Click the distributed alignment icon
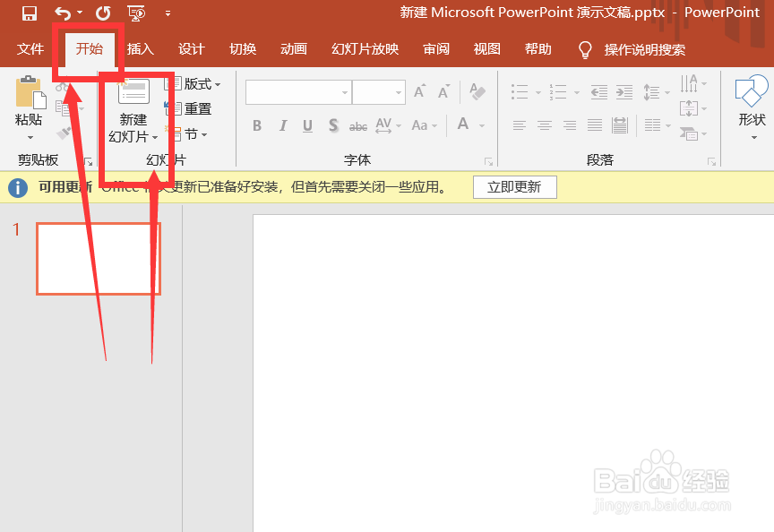774x532 pixels. [x=620, y=125]
